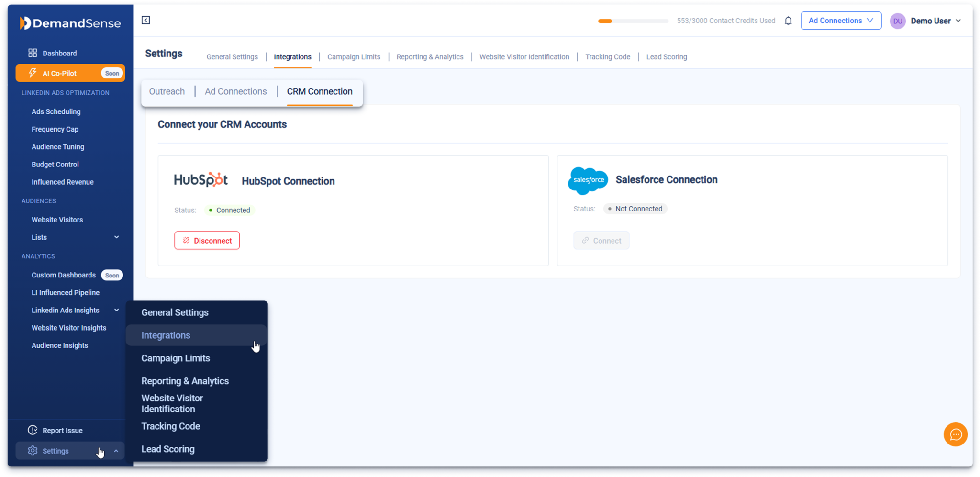
Task: Click the Not Connected status for Salesforce
Action: pos(635,209)
